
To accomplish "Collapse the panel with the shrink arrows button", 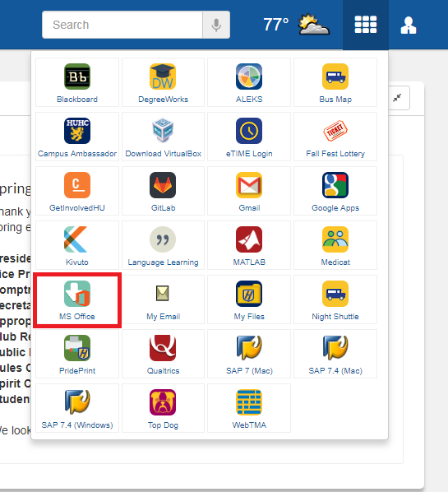I will click(x=397, y=98).
